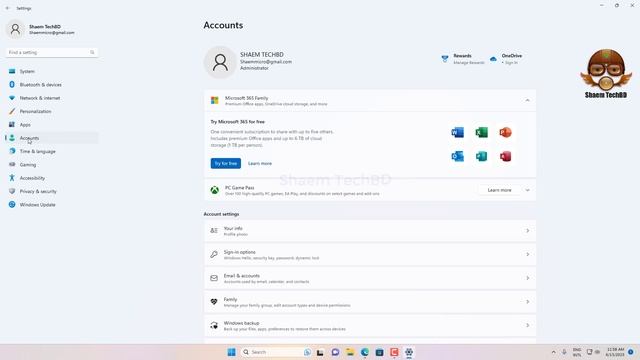The width and height of the screenshot is (640, 360).
Task: Click the Publisher app icon
Action: 482,156
